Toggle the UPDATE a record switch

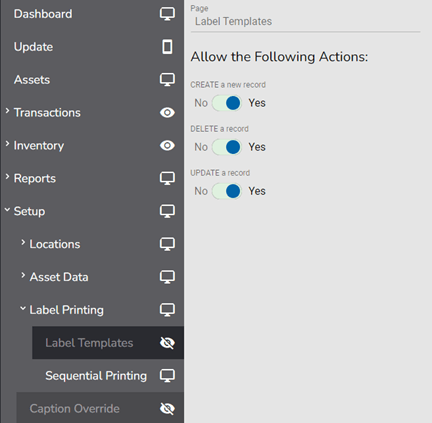click(227, 191)
